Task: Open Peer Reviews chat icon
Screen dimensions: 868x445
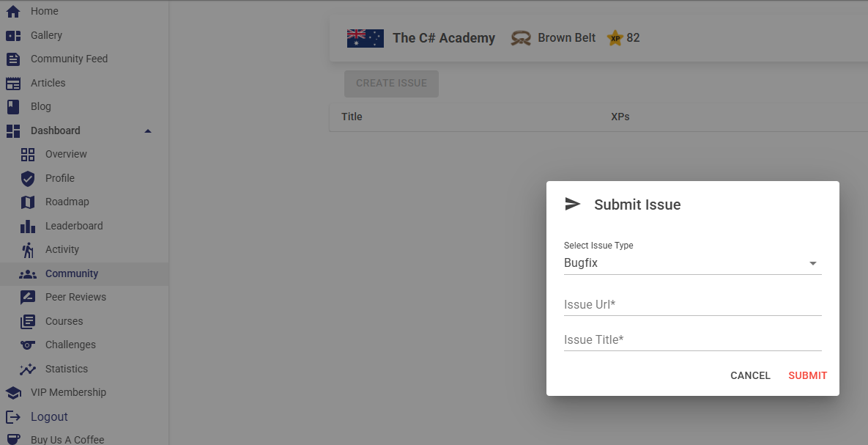Action: 28,298
